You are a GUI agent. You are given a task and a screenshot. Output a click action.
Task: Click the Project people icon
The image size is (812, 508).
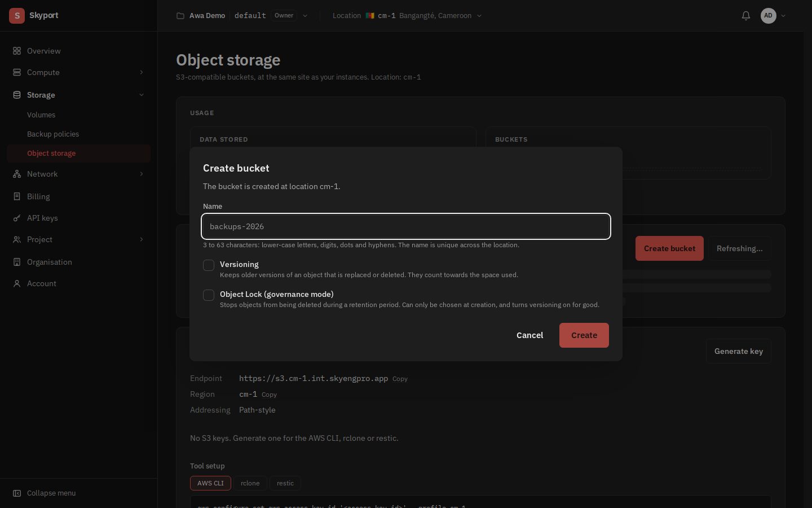tap(17, 239)
